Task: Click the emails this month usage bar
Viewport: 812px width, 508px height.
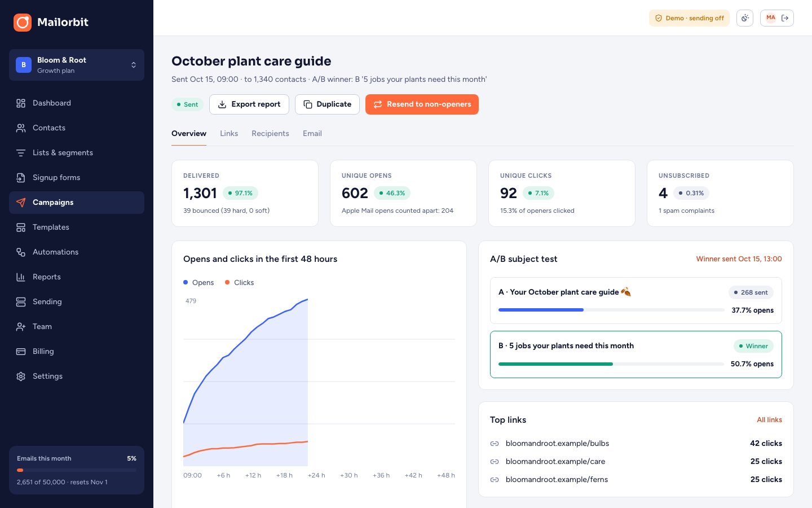Action: 77,470
